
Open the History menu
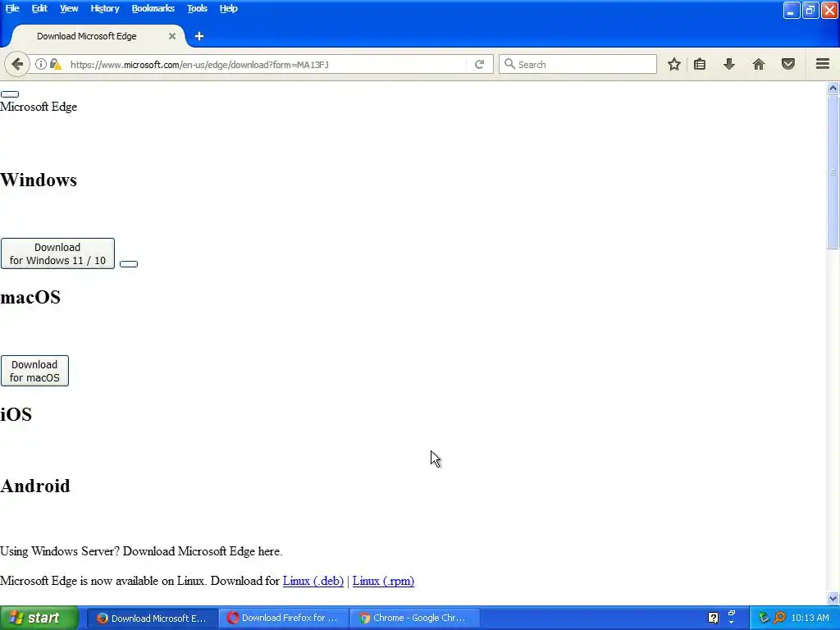click(x=104, y=8)
